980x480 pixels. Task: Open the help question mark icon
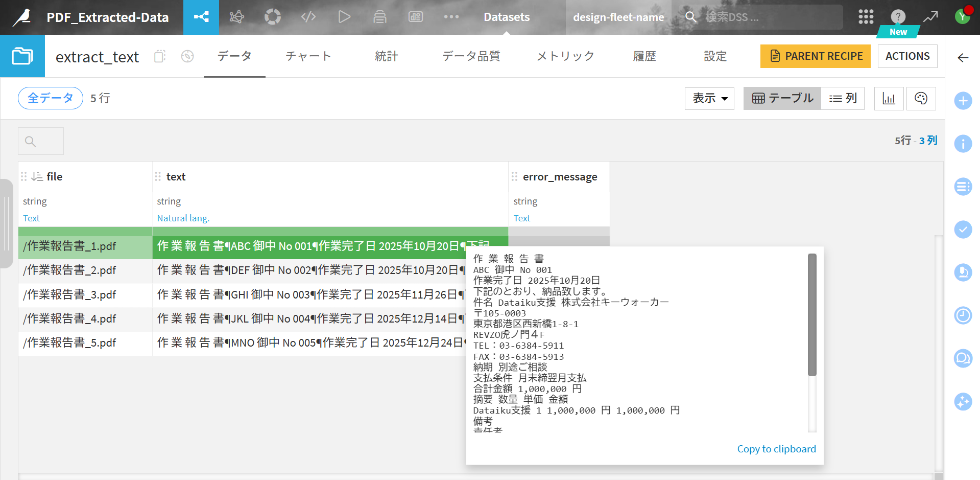click(898, 17)
